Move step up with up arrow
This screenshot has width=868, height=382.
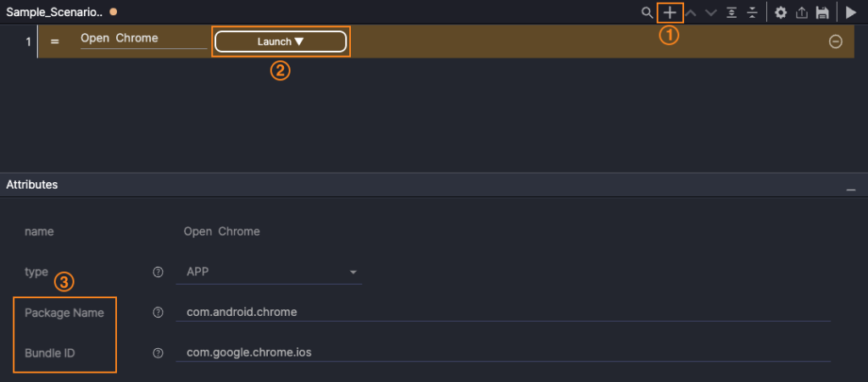coord(691,13)
